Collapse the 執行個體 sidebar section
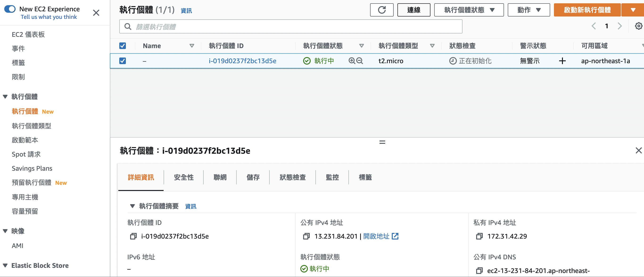Viewport: 644px width, 277px height. click(5, 97)
